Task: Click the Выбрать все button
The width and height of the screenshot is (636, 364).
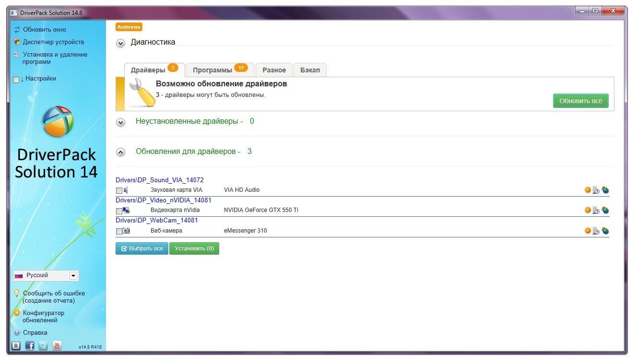Action: point(142,248)
